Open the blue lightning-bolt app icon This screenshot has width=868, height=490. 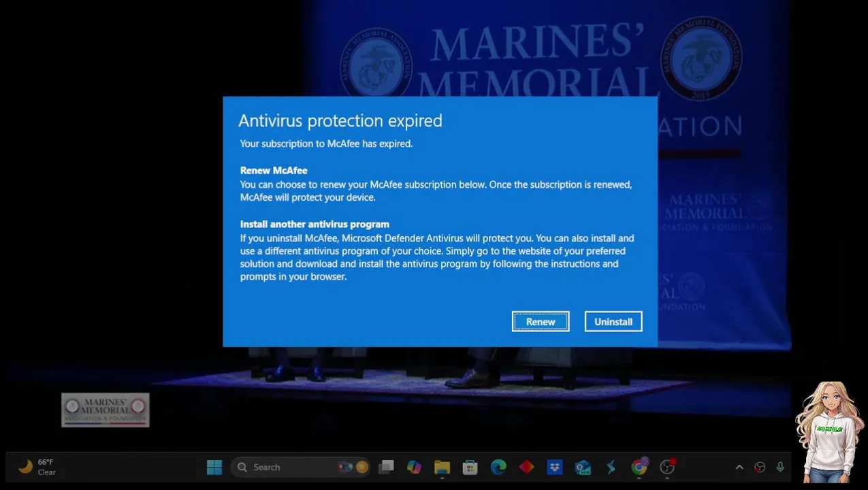(611, 467)
